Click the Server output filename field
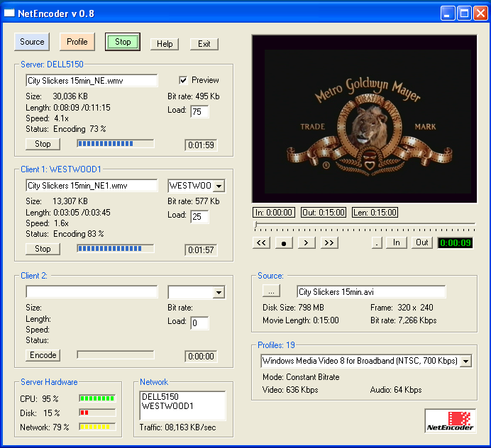Screen dimensions: 491x448 coord(92,80)
